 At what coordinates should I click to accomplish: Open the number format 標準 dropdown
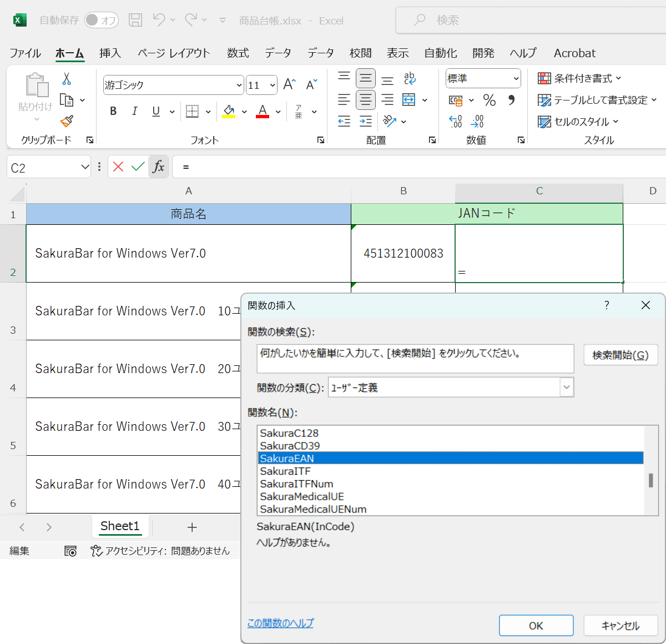[516, 78]
